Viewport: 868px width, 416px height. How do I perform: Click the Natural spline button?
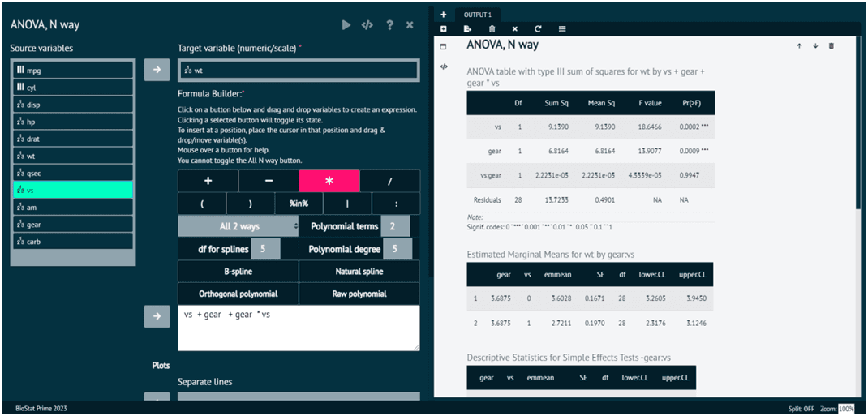(x=359, y=272)
